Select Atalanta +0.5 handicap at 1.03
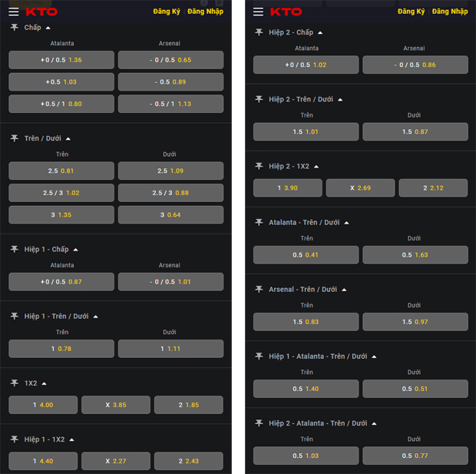 tap(61, 82)
